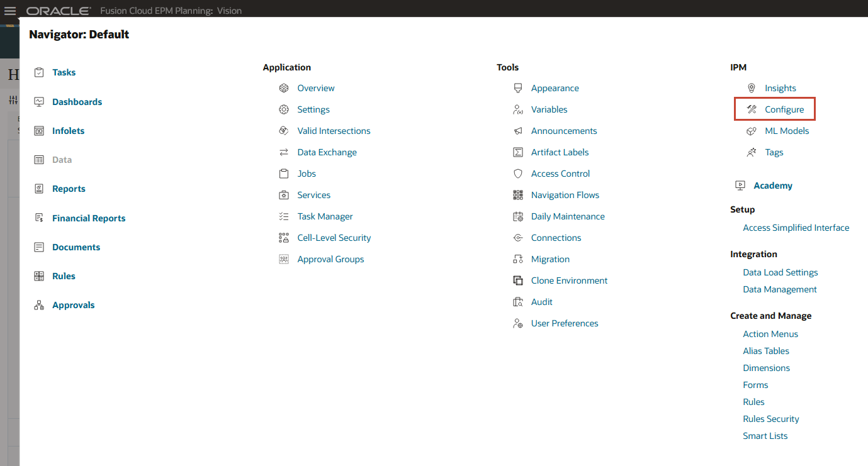Click the Navigation Flows grid icon
The height and width of the screenshot is (466, 868).
point(517,195)
